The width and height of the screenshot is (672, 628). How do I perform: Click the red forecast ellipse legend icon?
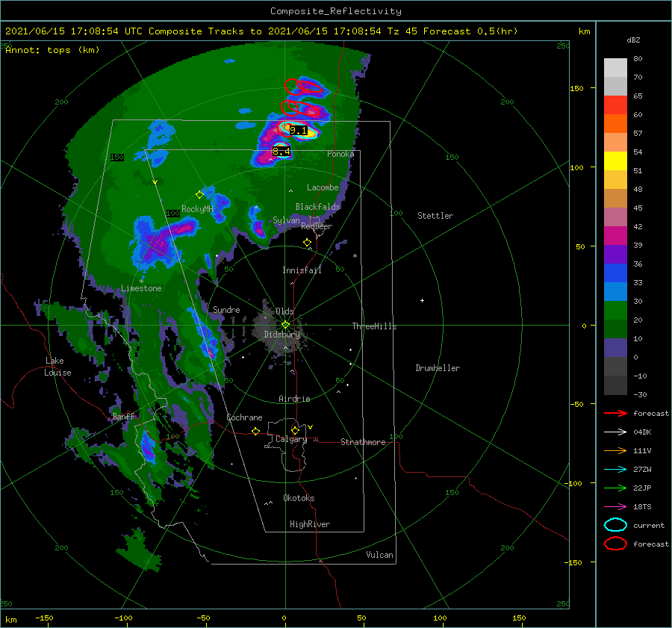(615, 544)
